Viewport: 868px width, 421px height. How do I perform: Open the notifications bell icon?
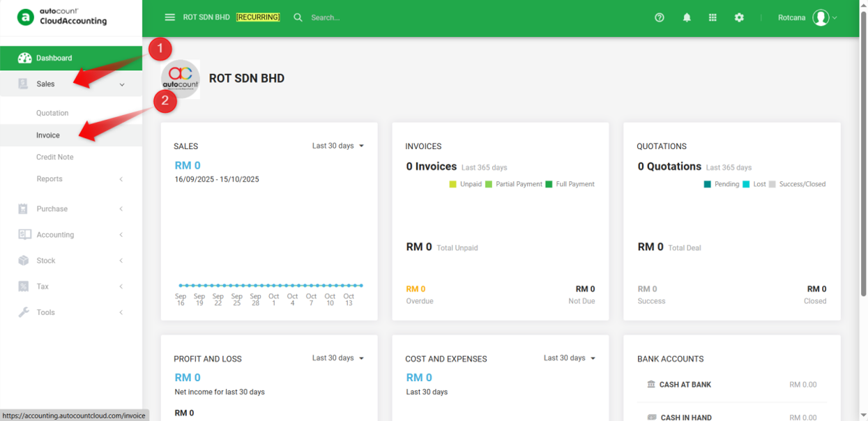click(x=687, y=17)
